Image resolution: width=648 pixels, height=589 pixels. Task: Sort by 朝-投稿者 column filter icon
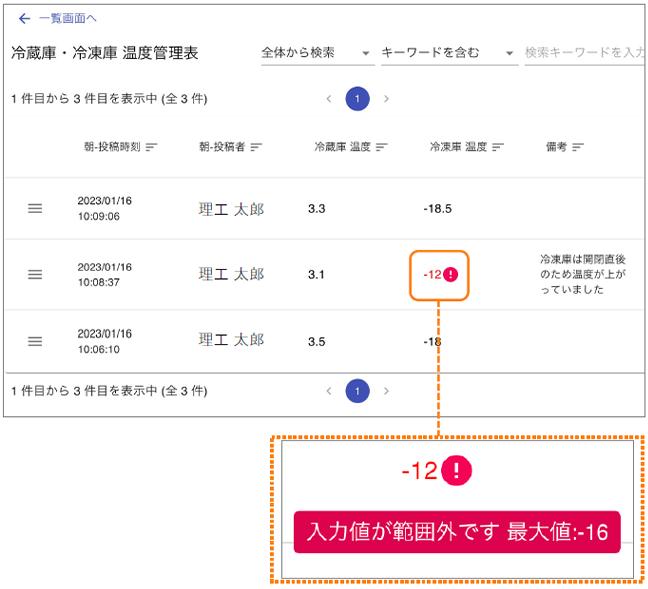click(x=256, y=147)
